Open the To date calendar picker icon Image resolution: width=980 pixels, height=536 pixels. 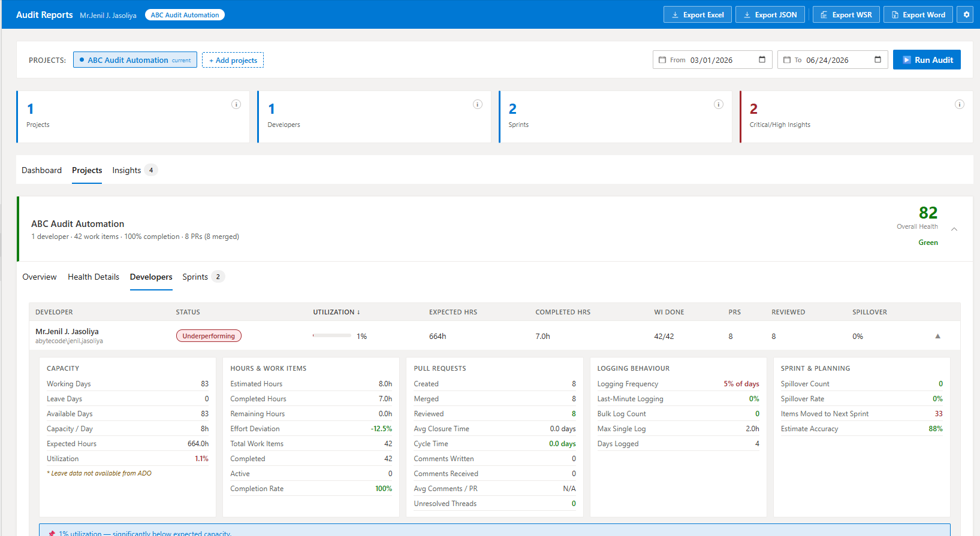[x=878, y=59]
